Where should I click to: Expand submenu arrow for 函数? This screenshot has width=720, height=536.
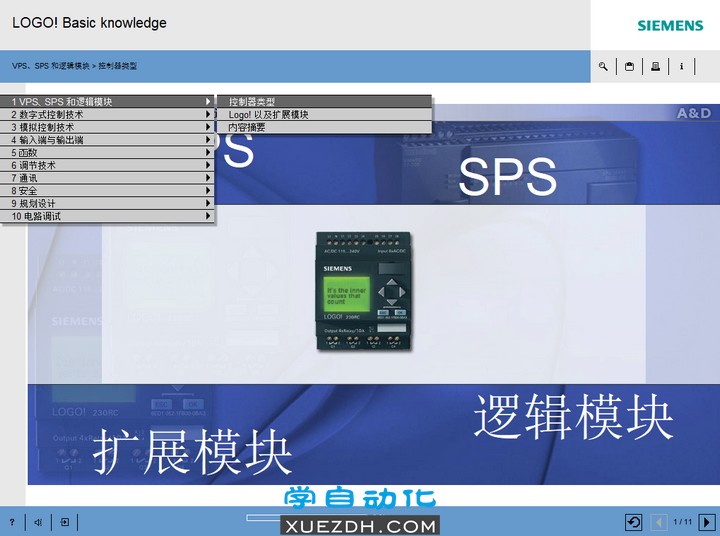pos(208,152)
